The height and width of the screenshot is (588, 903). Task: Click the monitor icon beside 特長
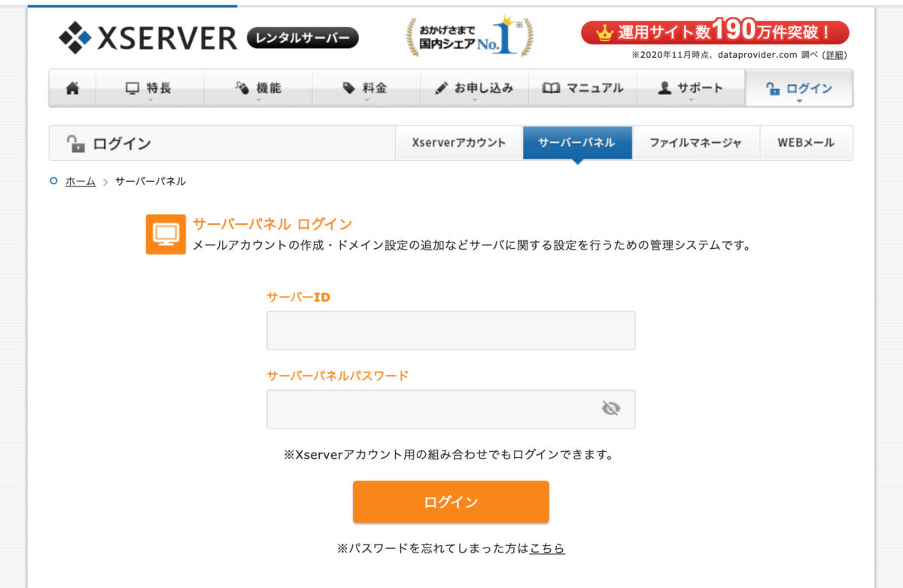click(x=132, y=88)
